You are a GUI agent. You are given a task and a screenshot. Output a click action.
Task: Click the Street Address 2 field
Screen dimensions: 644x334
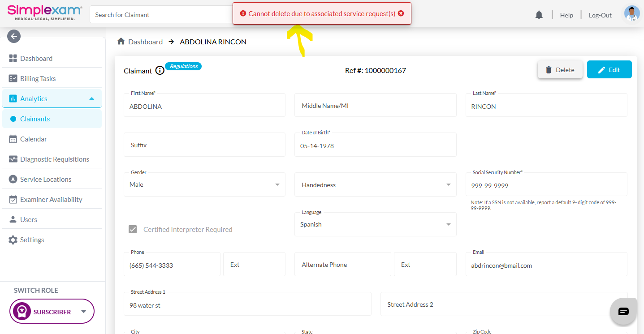click(504, 304)
